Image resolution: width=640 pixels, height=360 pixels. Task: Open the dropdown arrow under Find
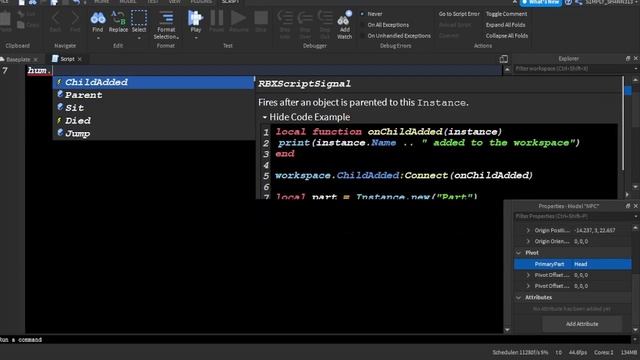(98, 38)
